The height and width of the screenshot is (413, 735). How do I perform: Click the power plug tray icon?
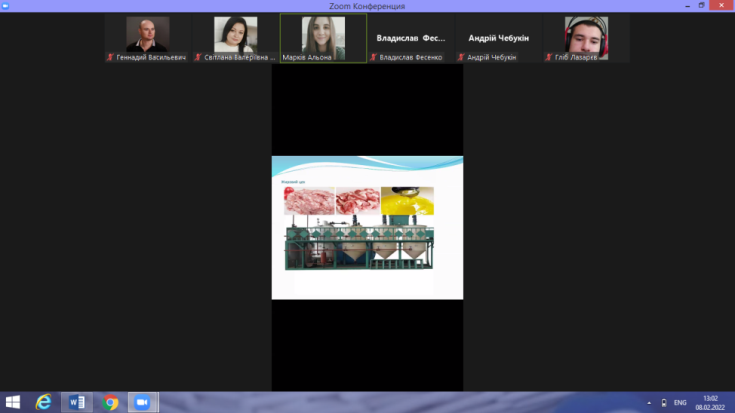click(664, 403)
